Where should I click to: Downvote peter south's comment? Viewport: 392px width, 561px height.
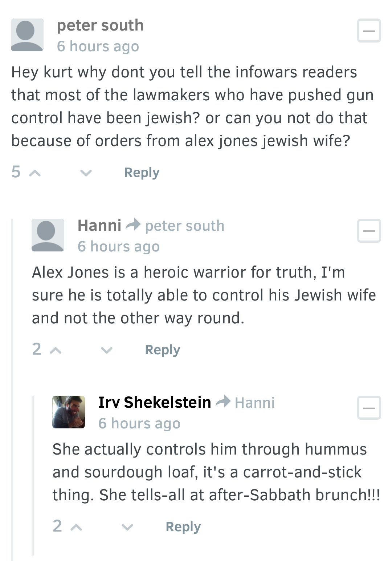(86, 173)
